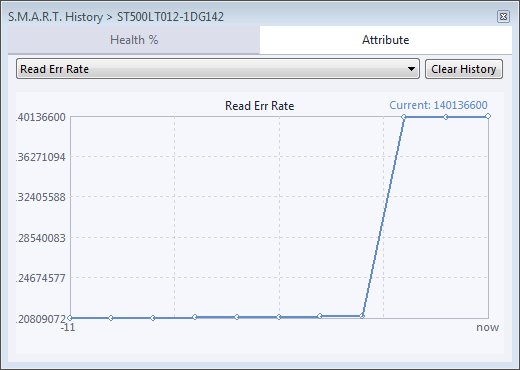Screen dimensions: 520x370
Task: Click the y-axis label .36271094
Action: click(41, 157)
